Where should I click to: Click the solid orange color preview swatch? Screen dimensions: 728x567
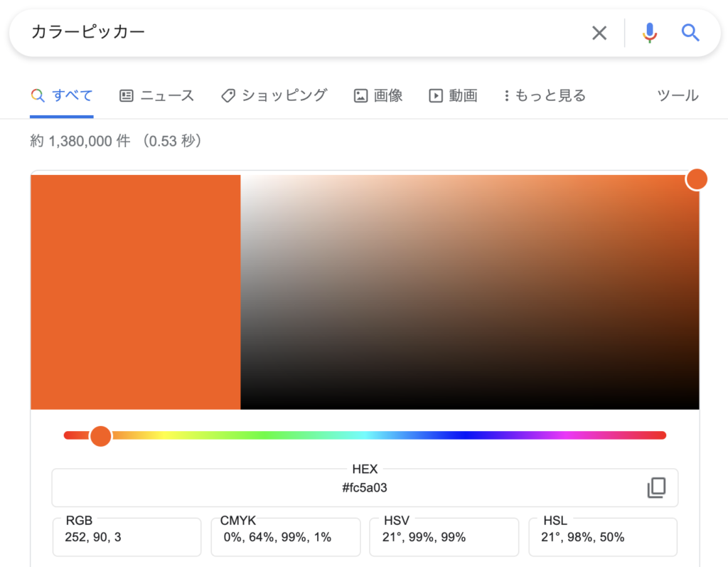tap(135, 292)
